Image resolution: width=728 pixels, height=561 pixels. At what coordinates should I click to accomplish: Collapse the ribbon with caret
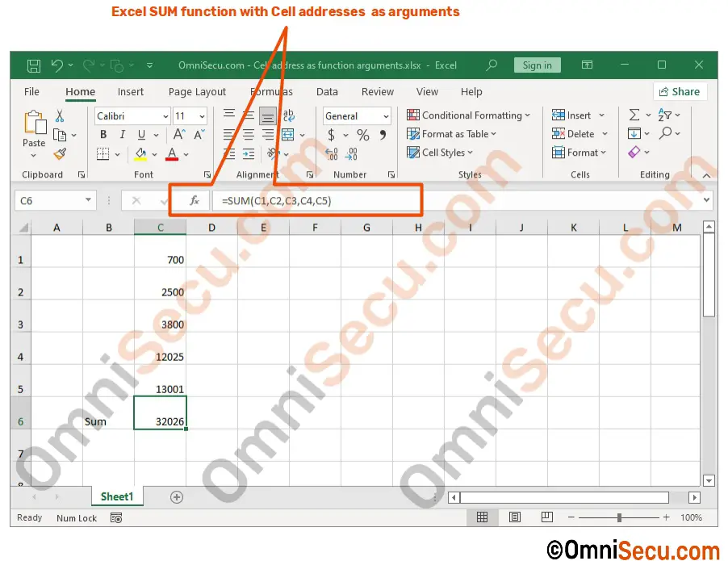706,175
